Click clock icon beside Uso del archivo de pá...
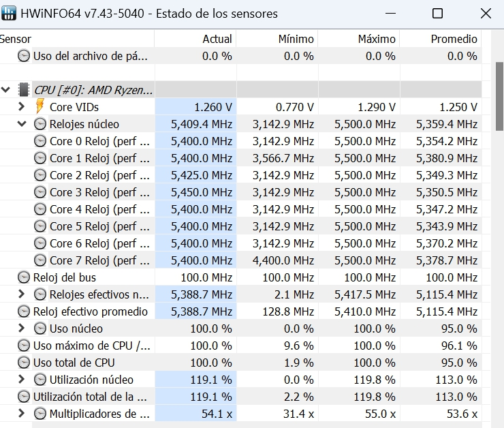This screenshot has height=428, width=504. click(23, 56)
